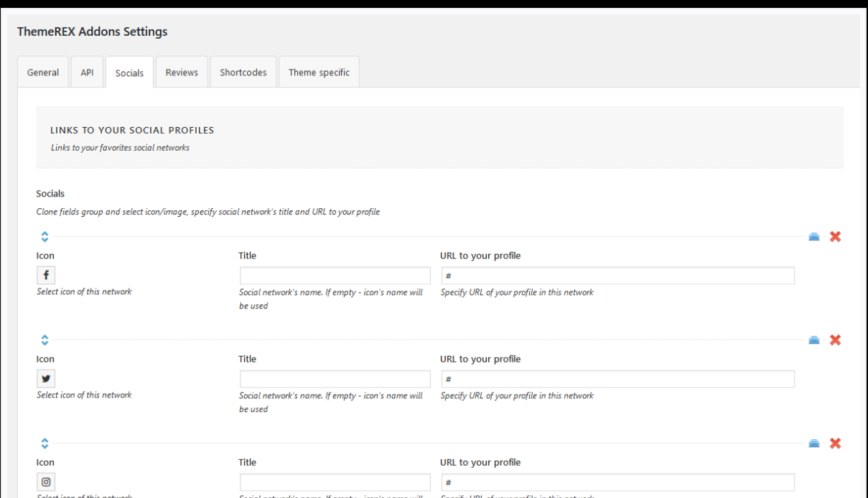Viewport: 868px width, 498px height.
Task: Open the Facebook icon selector
Action: pos(46,276)
